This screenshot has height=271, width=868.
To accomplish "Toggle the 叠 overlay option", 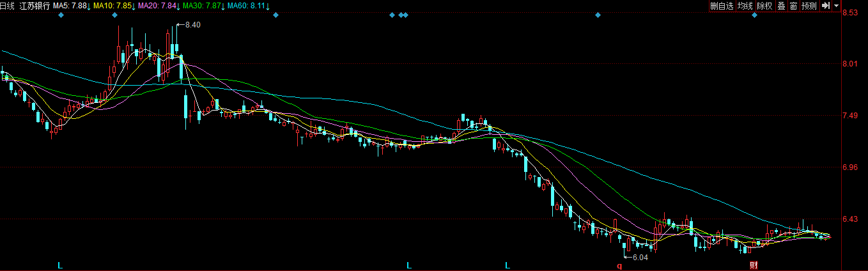I will point(781,6).
